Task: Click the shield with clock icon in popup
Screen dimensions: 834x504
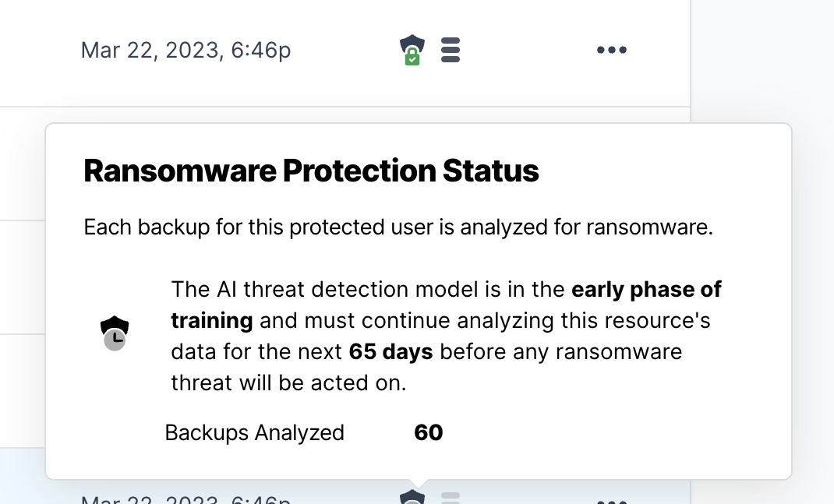Action: click(x=115, y=333)
